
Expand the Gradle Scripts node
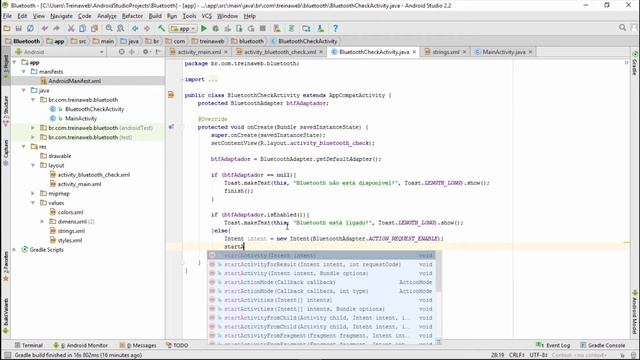click(15, 250)
